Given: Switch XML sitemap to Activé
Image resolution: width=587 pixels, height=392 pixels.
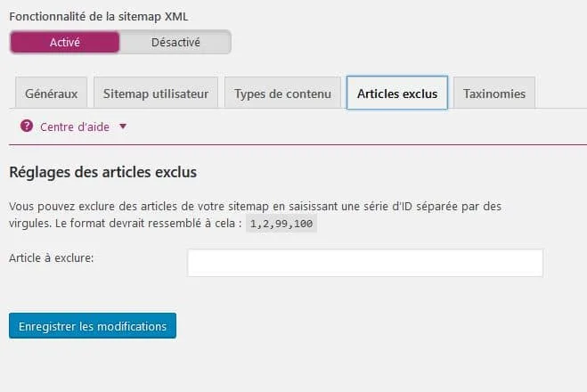Looking at the screenshot, I should pyautogui.click(x=65, y=42).
